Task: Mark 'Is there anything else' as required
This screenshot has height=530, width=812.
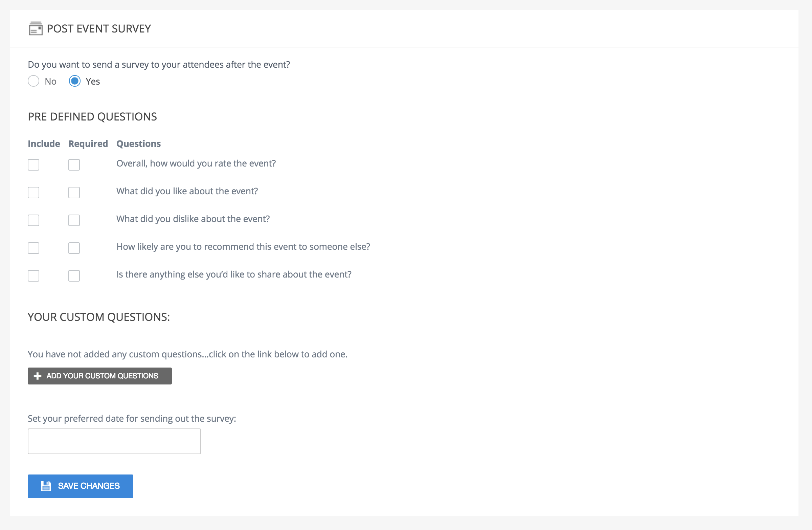Action: click(74, 276)
